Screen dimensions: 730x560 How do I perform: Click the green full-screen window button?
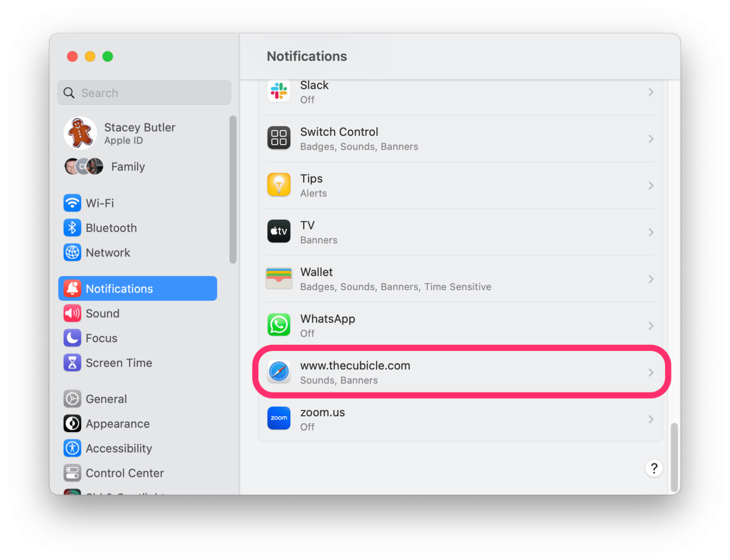108,57
